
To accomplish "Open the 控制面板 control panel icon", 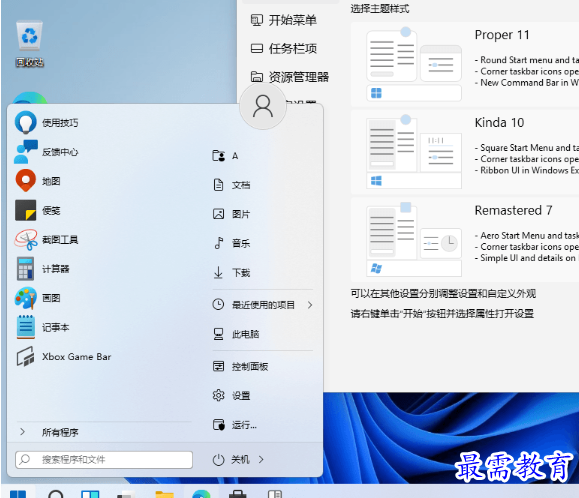I will pyautogui.click(x=219, y=366).
